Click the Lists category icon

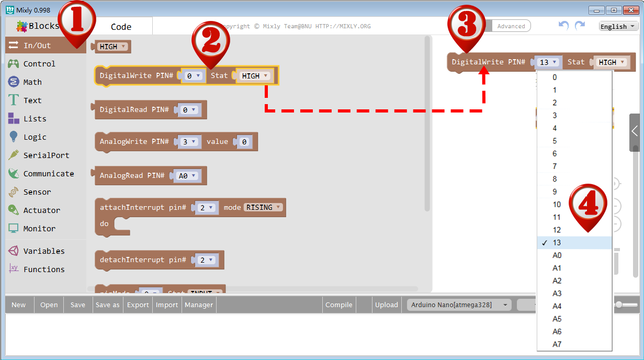[14, 119]
